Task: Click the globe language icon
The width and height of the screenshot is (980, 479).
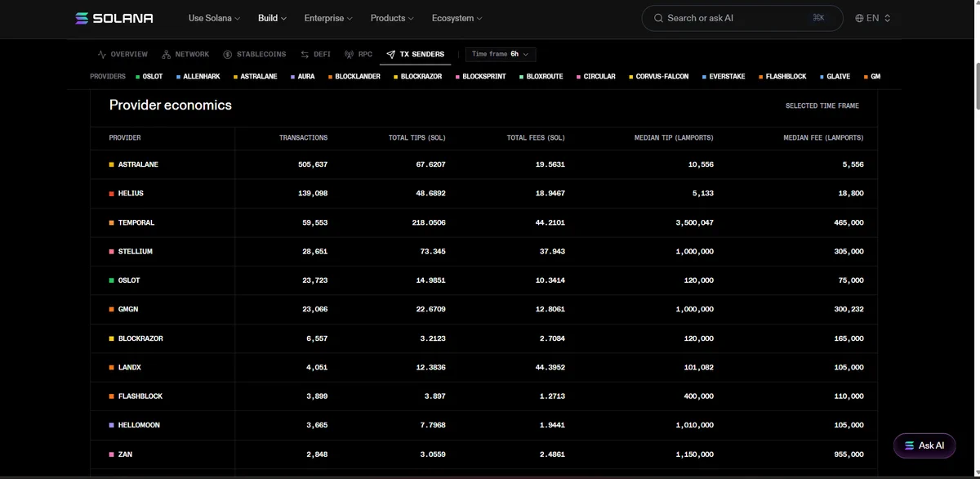Action: (x=860, y=18)
